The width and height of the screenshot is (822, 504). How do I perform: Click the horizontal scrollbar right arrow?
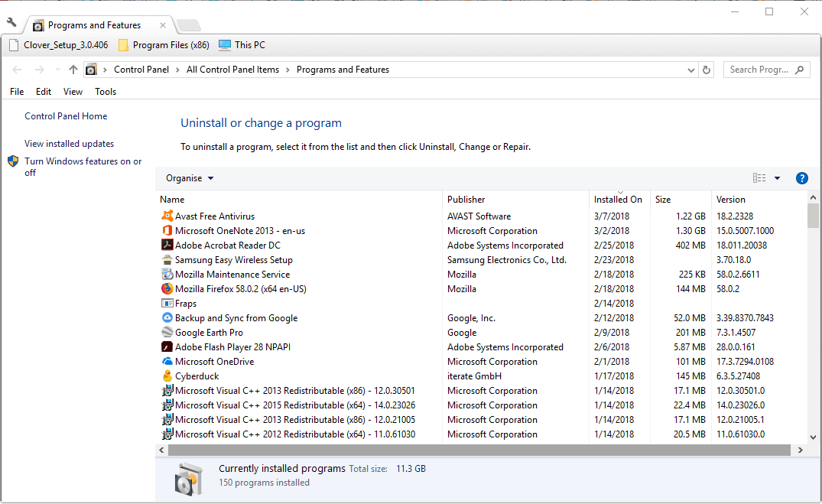[800, 450]
